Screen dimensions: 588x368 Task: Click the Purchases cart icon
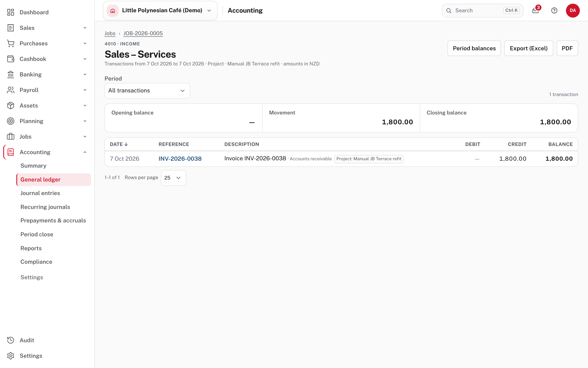click(10, 43)
